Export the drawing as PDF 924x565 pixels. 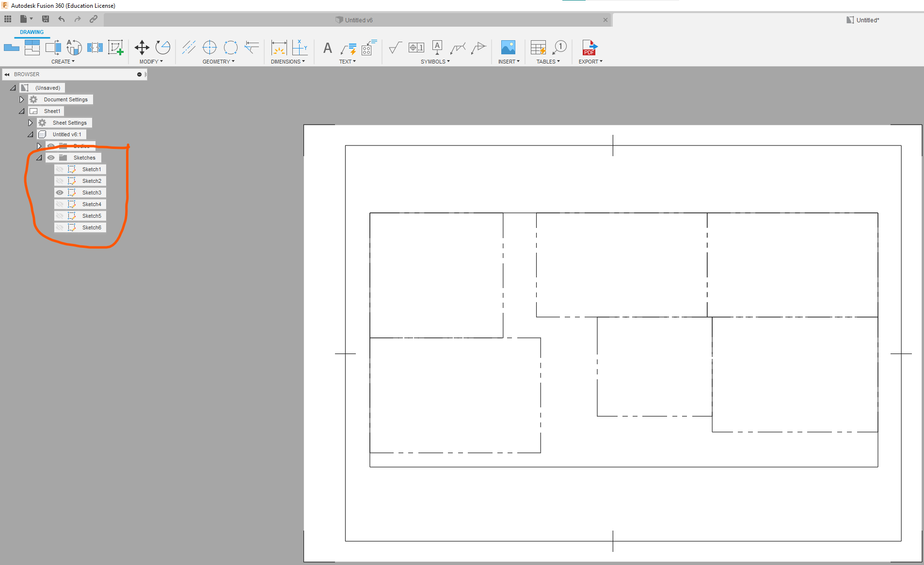[x=589, y=48]
